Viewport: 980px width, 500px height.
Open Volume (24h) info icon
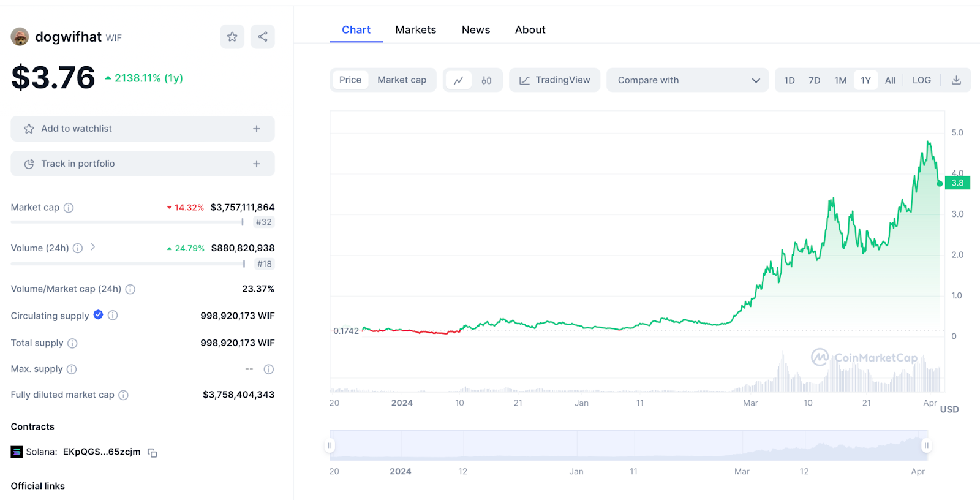click(x=78, y=248)
